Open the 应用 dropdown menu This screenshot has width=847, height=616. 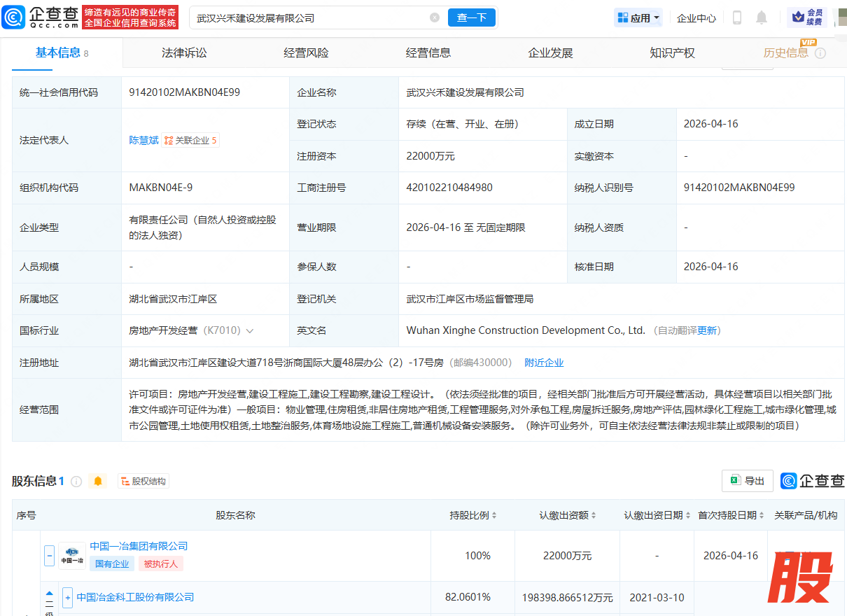click(x=638, y=17)
